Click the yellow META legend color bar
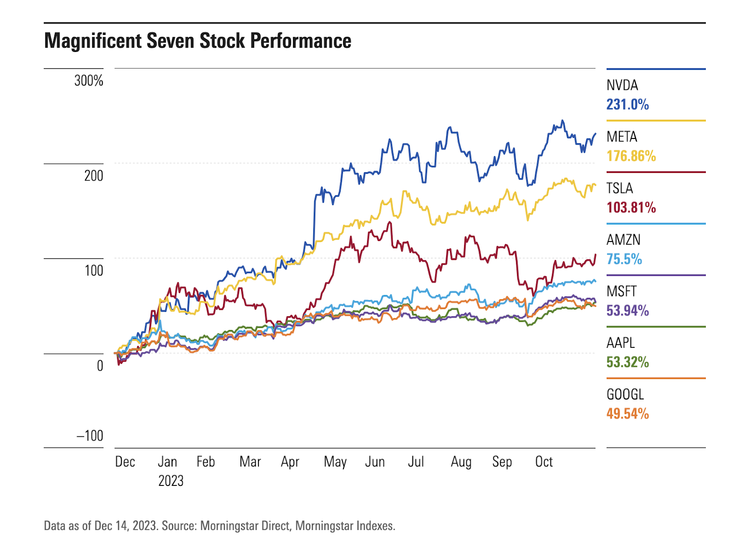The image size is (756, 554). (x=656, y=121)
